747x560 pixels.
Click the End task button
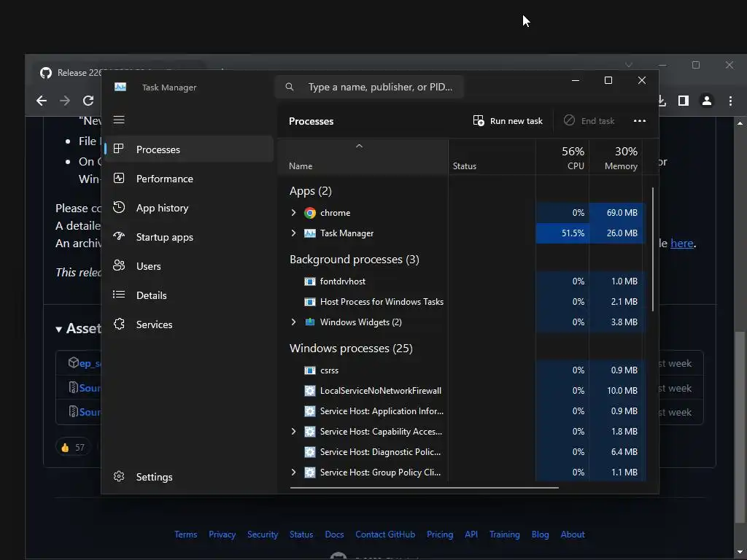pyautogui.click(x=589, y=121)
